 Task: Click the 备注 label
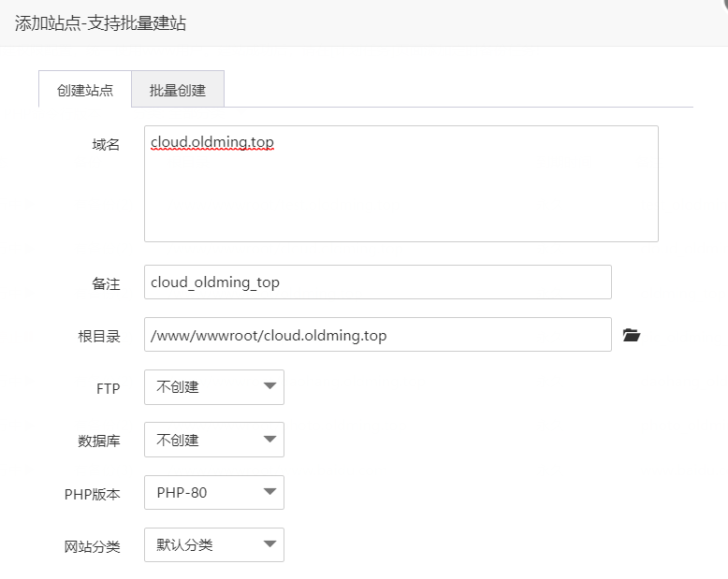[106, 283]
